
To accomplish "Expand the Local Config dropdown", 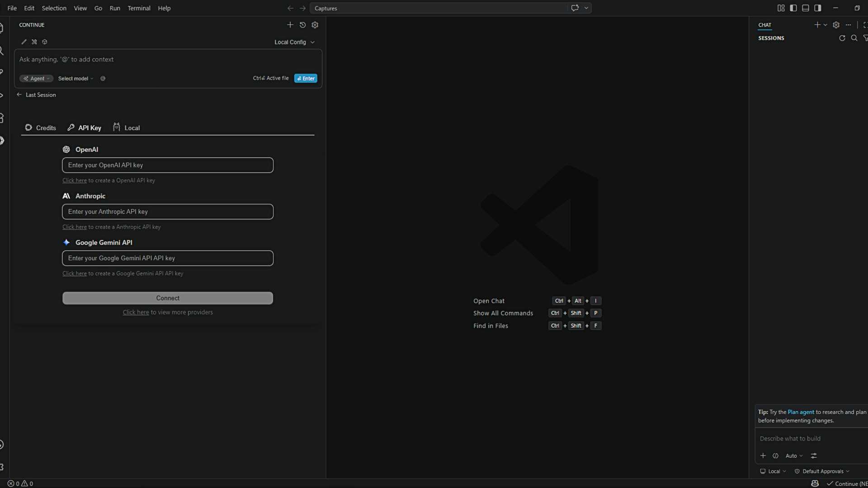I will (294, 42).
